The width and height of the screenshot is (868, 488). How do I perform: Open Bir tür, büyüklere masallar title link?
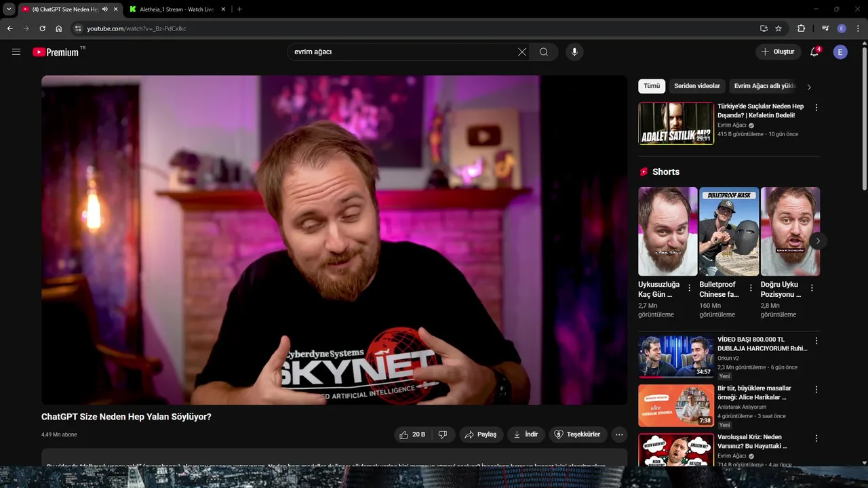click(754, 392)
